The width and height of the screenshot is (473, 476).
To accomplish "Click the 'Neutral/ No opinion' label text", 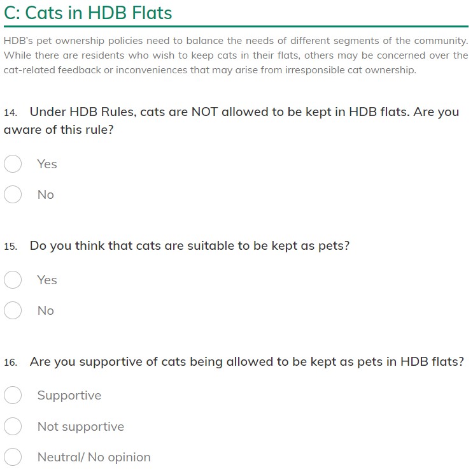I will click(94, 457).
